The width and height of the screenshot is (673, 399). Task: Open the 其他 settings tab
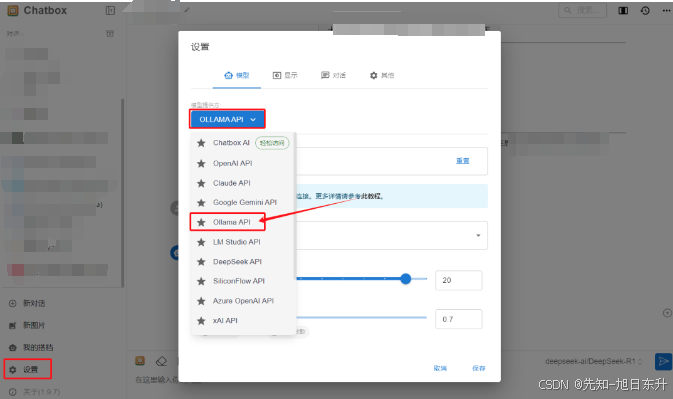pyautogui.click(x=382, y=76)
